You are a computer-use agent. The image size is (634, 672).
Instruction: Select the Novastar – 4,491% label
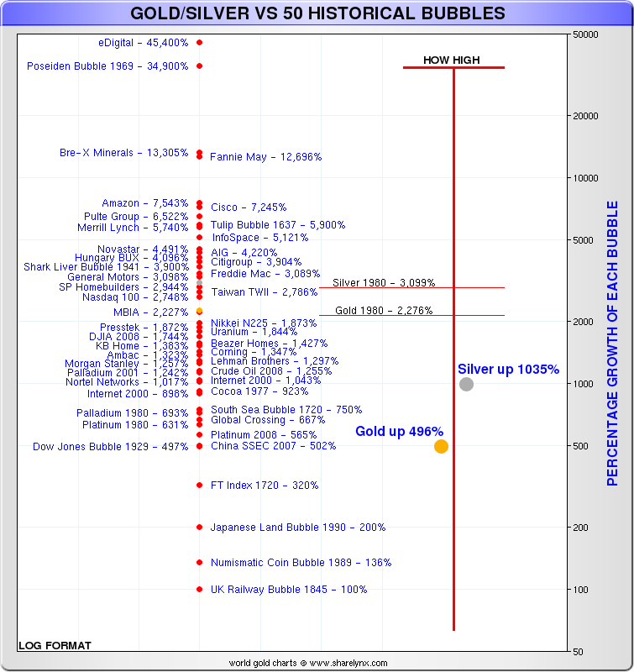click(x=143, y=249)
